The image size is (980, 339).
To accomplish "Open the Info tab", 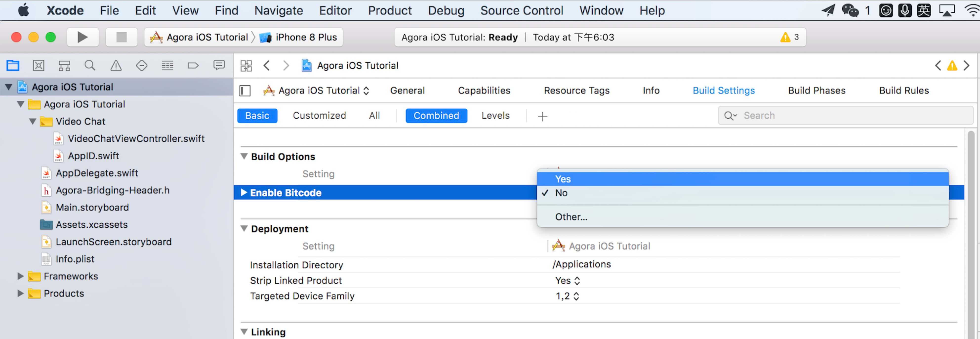I will (x=651, y=90).
